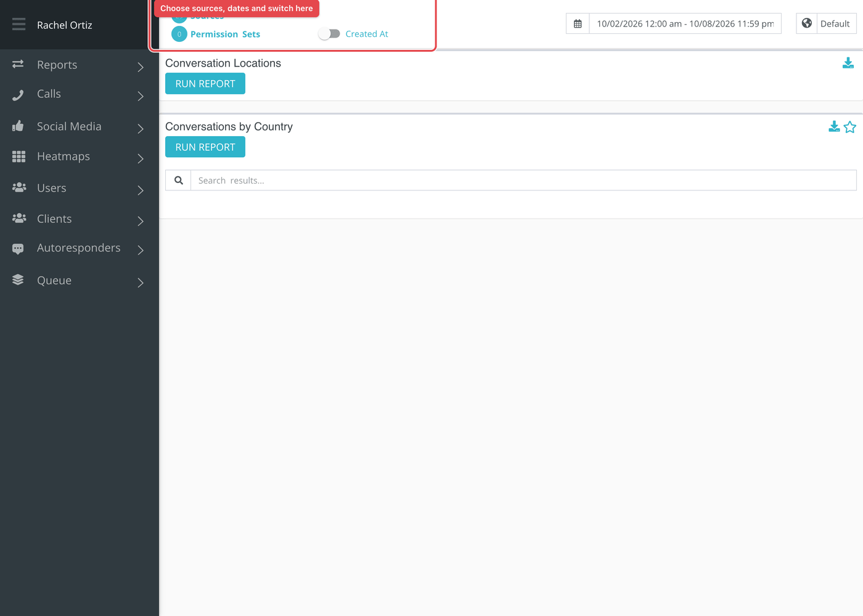The width and height of the screenshot is (863, 616).
Task: Run the Conversations by Country report
Action: point(205,147)
